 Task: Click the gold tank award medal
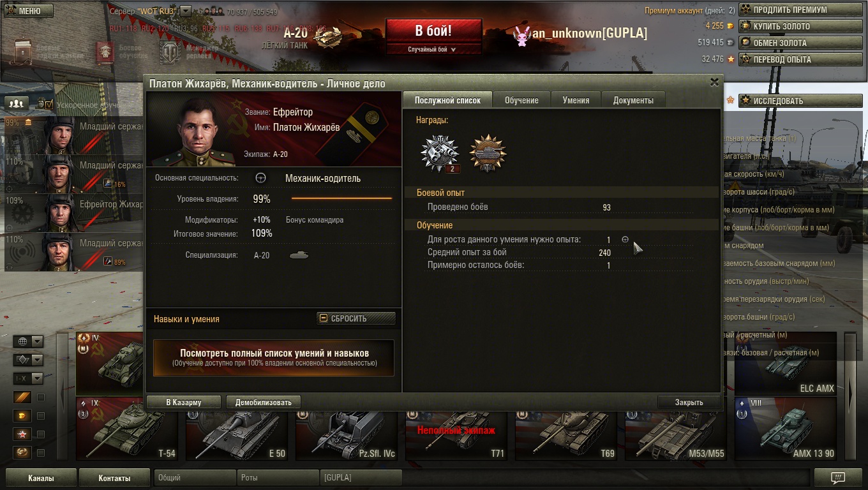point(488,153)
